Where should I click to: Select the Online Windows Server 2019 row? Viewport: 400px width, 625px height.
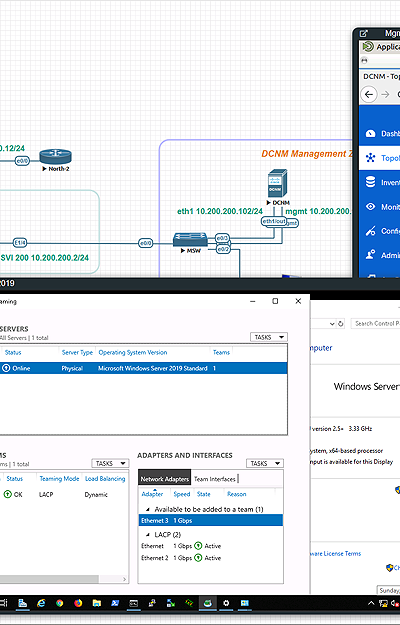point(143,368)
